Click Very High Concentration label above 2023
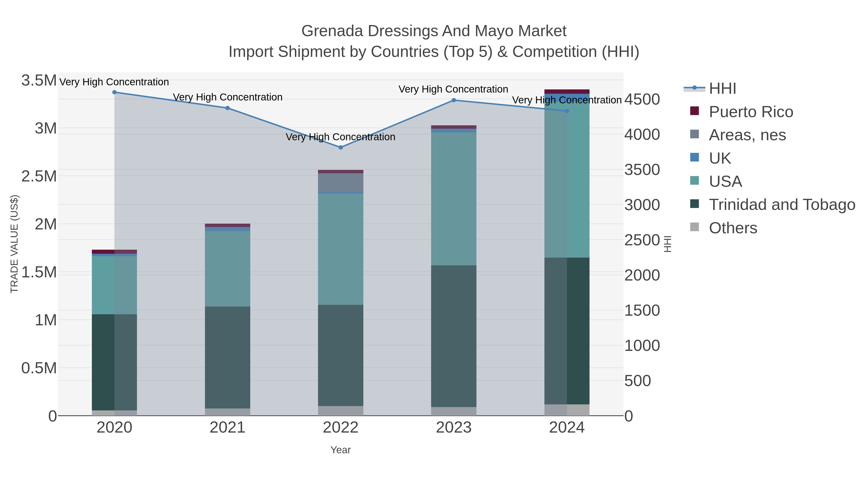 point(454,89)
